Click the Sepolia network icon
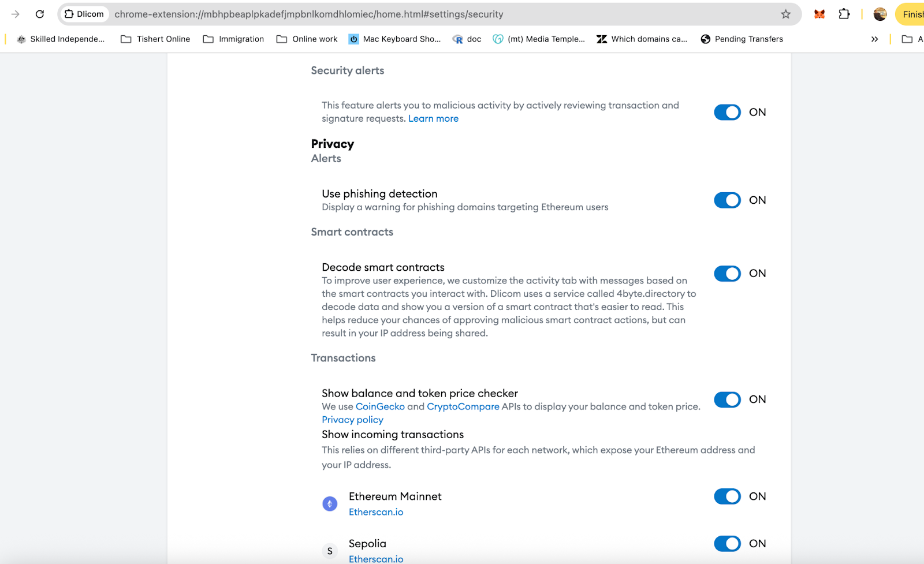The height and width of the screenshot is (564, 924). coord(330,551)
